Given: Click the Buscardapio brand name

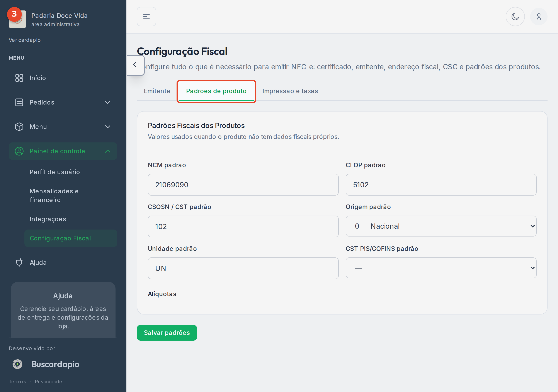Looking at the screenshot, I should 55,364.
